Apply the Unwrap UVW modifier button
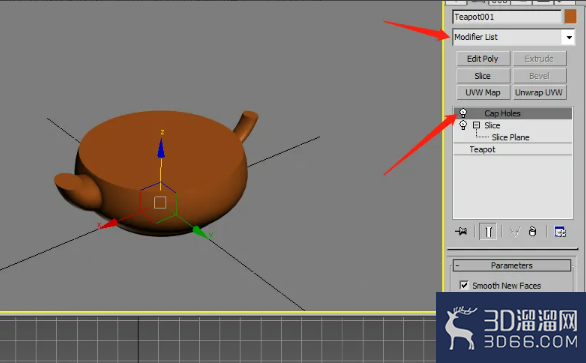Image resolution: width=586 pixels, height=363 pixels. coord(540,92)
